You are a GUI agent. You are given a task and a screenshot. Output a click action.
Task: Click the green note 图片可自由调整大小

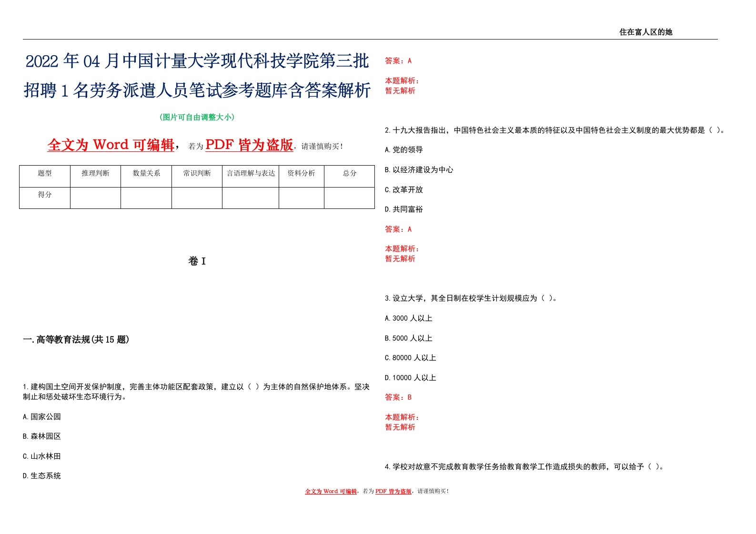click(197, 117)
